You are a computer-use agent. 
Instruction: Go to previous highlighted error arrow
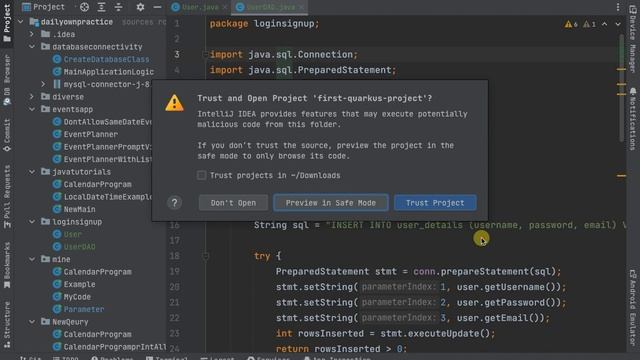click(604, 24)
